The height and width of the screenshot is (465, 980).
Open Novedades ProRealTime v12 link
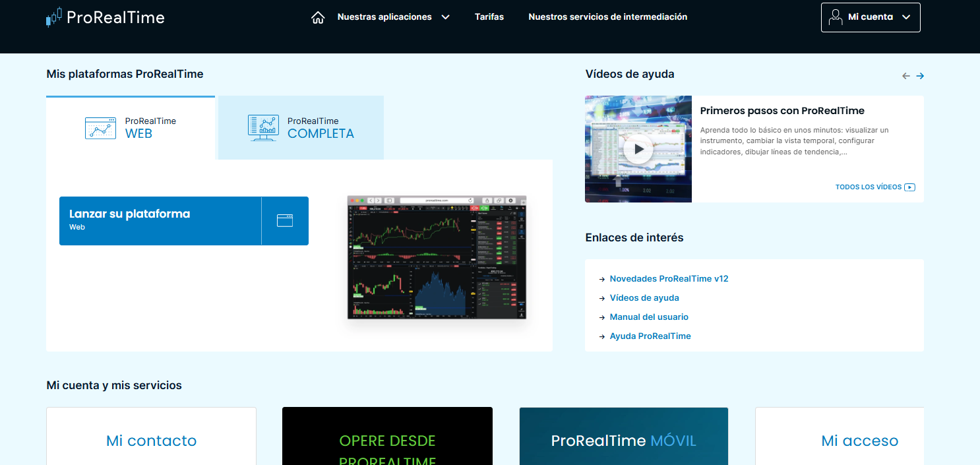[669, 279]
